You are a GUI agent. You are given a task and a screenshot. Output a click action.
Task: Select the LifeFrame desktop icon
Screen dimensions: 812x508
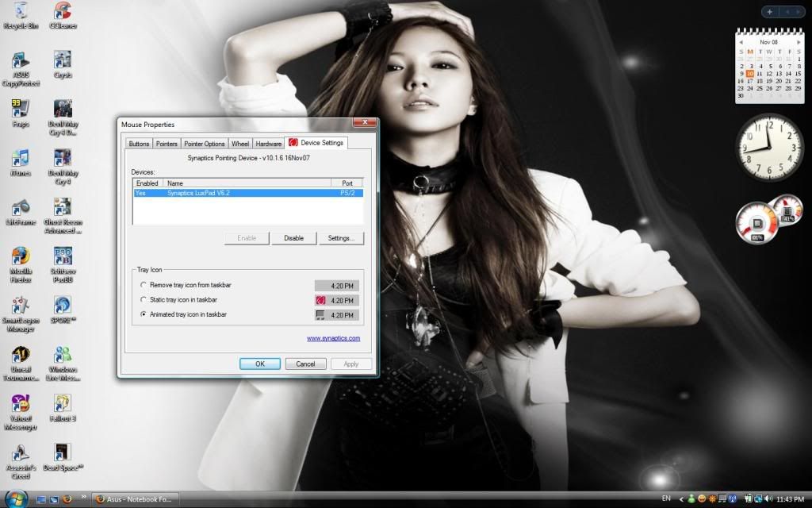[x=21, y=211]
